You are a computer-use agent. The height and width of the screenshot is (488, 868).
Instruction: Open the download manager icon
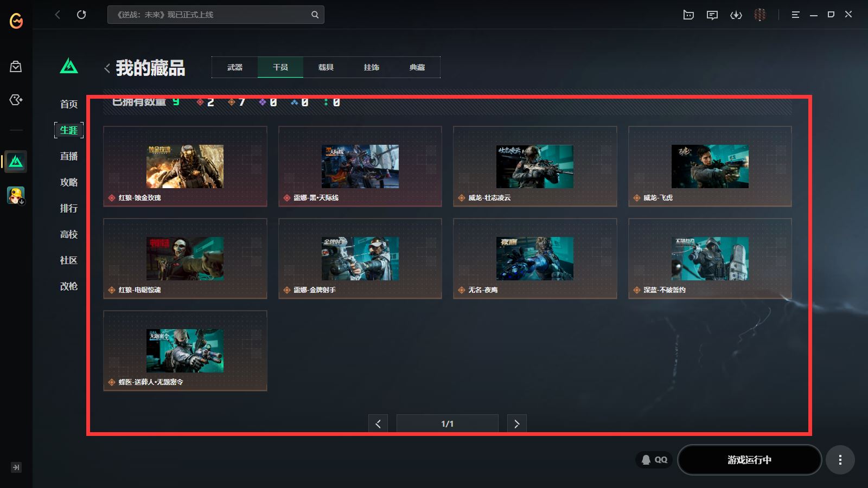click(x=736, y=15)
